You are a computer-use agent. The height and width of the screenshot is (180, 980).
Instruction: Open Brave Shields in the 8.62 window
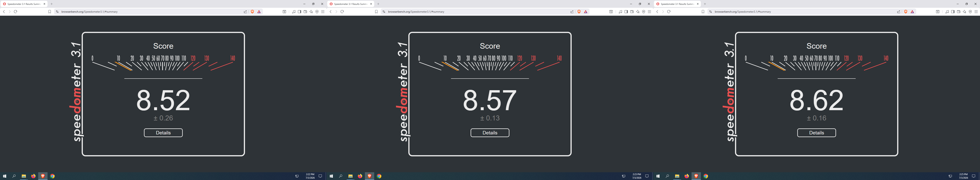coord(906,12)
